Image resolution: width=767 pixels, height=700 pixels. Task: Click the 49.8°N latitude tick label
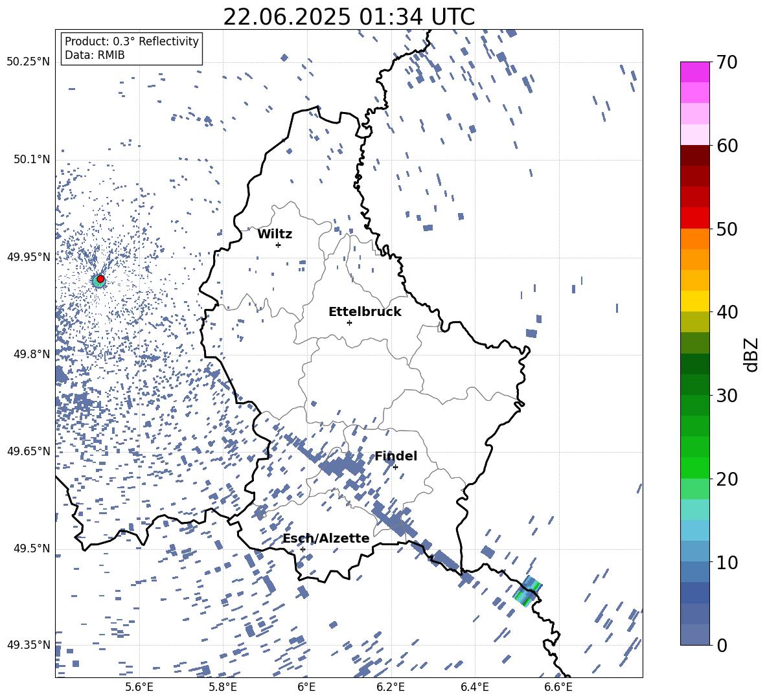[31, 354]
